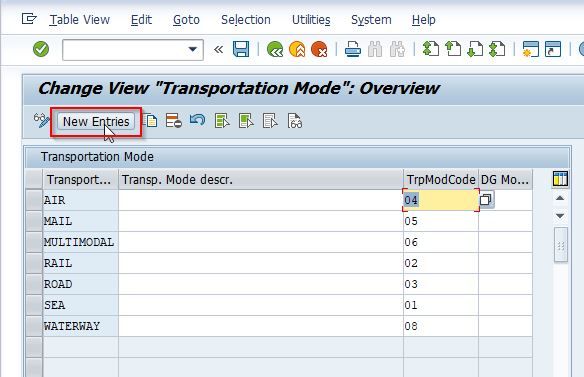
Task: Open the Table View menu
Action: click(x=80, y=20)
